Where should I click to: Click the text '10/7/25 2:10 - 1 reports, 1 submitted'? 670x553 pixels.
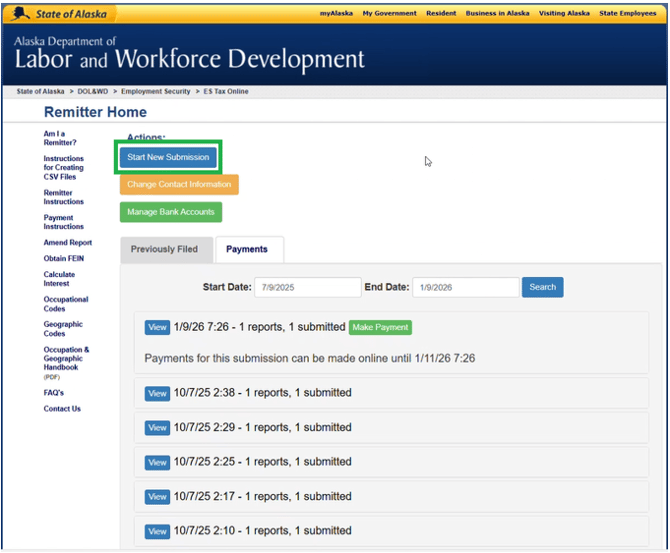click(262, 531)
